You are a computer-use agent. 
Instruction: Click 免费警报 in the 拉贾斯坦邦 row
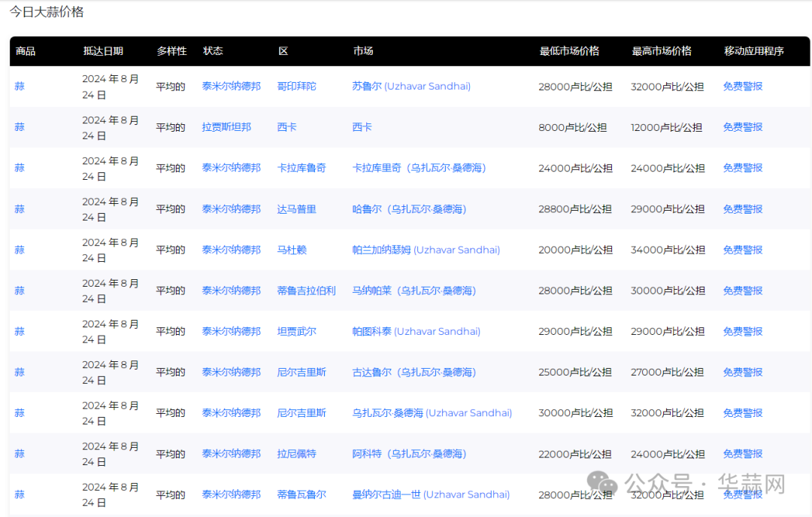pos(743,127)
